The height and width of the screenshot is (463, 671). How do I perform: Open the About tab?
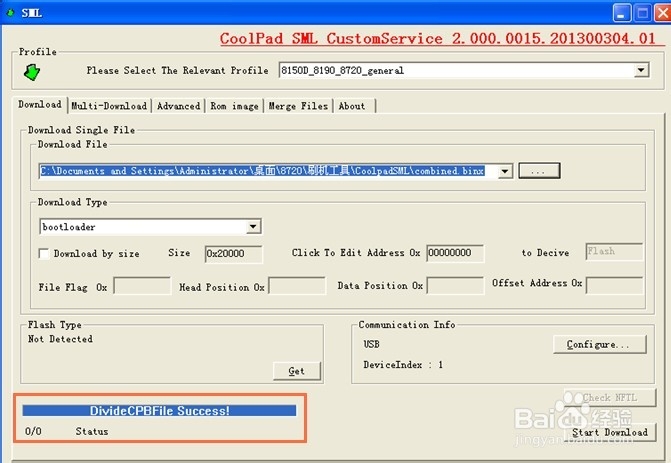pyautogui.click(x=352, y=106)
